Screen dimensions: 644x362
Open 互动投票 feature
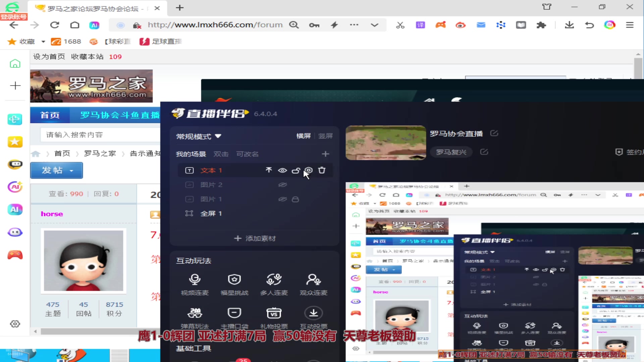click(x=313, y=318)
